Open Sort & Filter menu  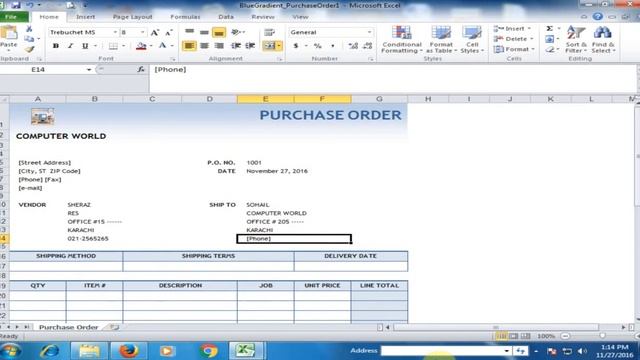click(576, 39)
